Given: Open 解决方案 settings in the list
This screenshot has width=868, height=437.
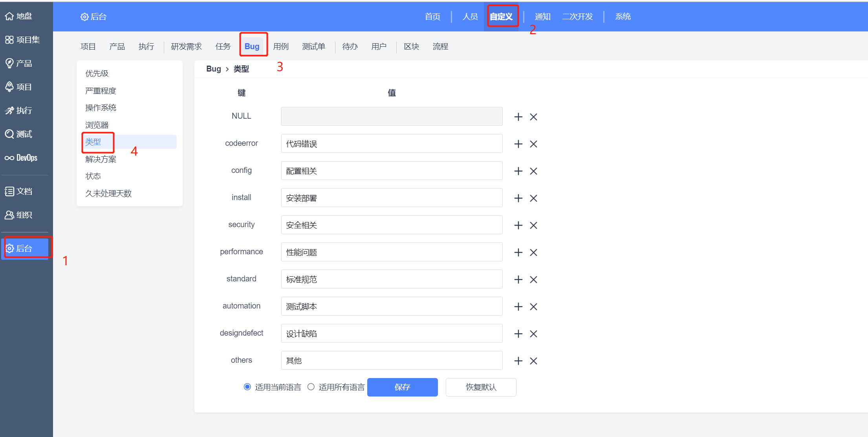Looking at the screenshot, I should tap(101, 159).
